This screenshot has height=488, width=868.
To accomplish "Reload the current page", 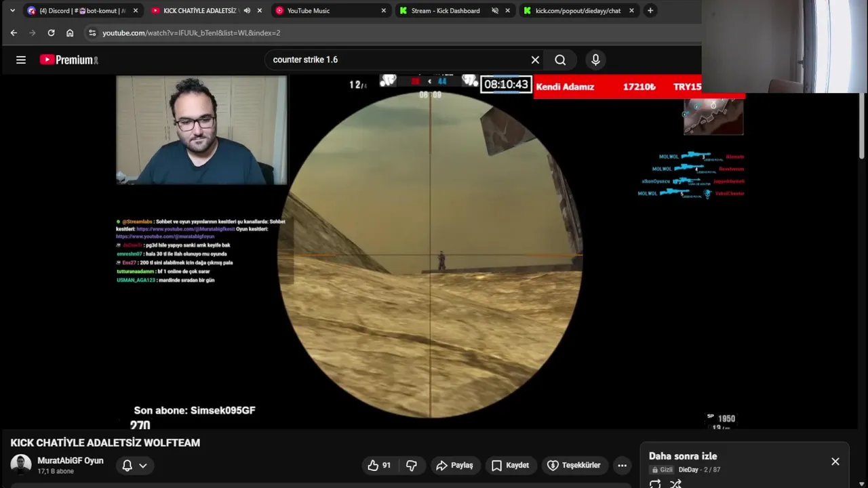I will click(x=51, y=33).
